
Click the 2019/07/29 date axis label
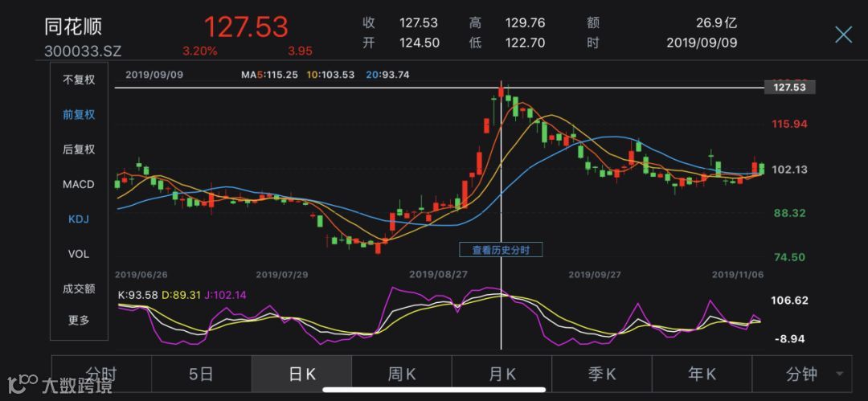point(282,274)
